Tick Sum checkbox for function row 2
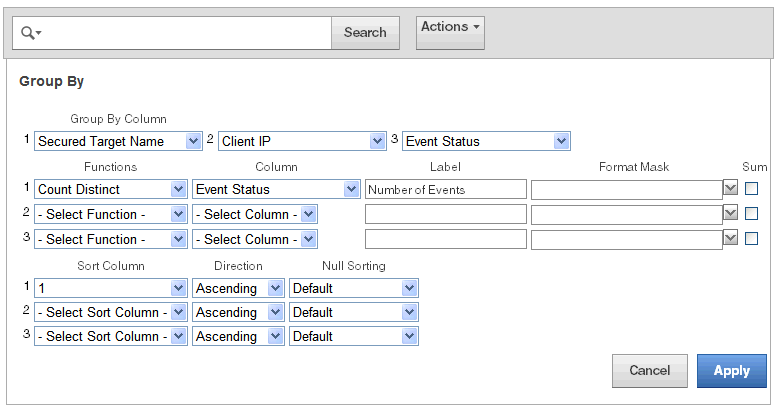Viewport: 777px width, 410px height. tap(752, 213)
